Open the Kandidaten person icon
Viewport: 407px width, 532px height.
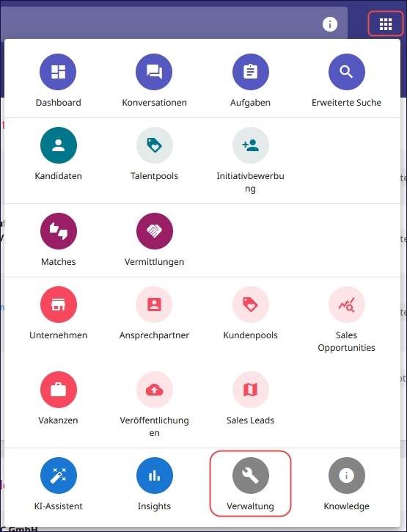click(59, 145)
